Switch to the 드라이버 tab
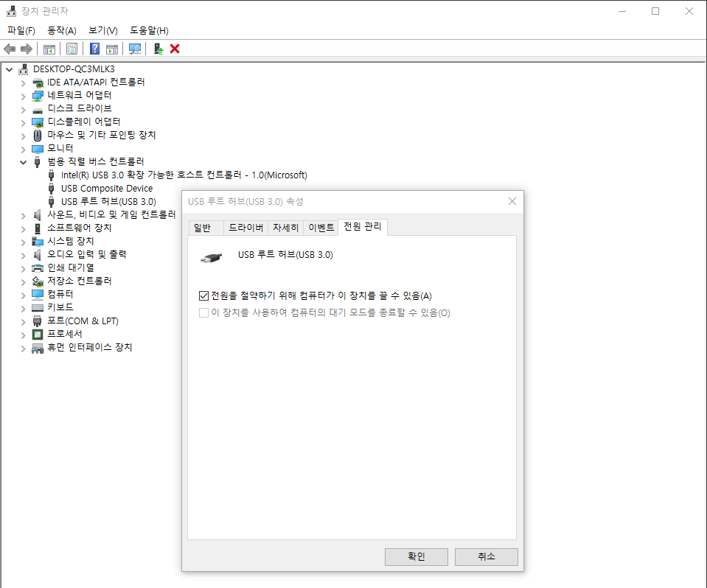The image size is (707, 588). click(245, 228)
